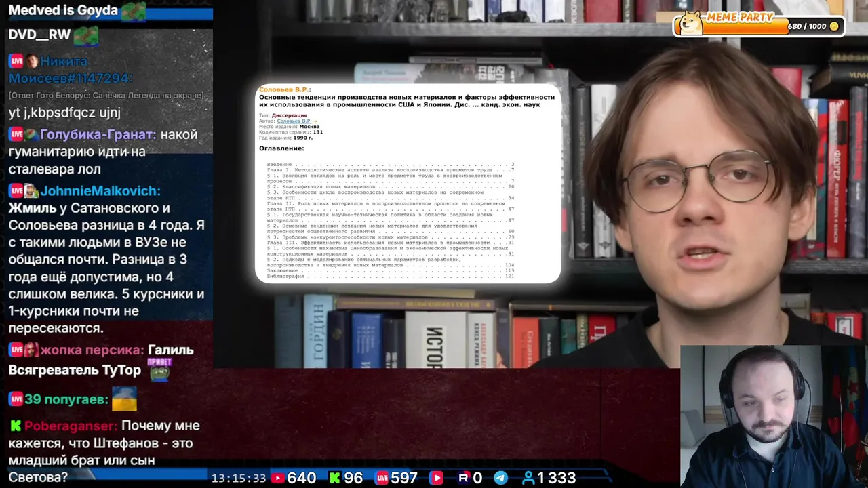Viewport: 868px width, 488px height.
Task: Click the 'Глава III. Эффективность использования' row
Action: click(x=391, y=243)
